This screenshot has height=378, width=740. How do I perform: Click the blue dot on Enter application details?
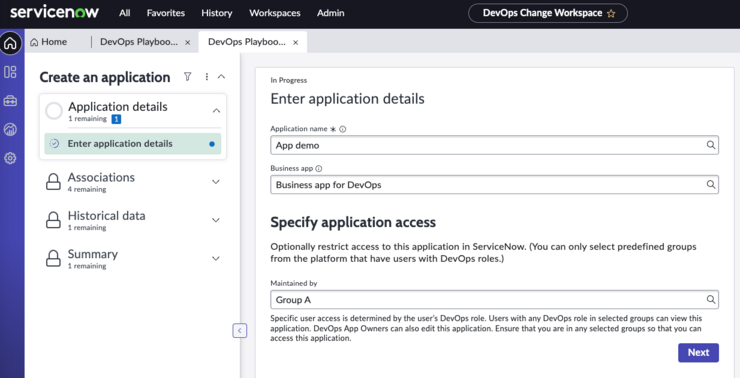click(212, 144)
